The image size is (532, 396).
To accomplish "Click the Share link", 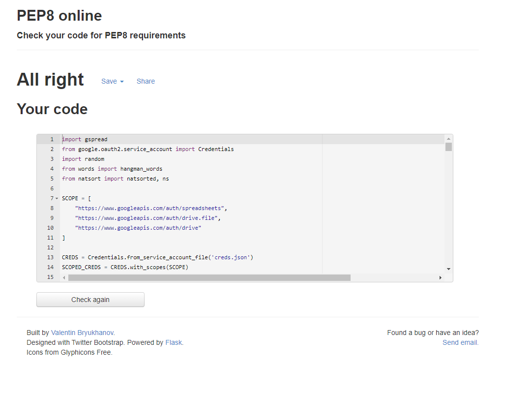I will 146,82.
